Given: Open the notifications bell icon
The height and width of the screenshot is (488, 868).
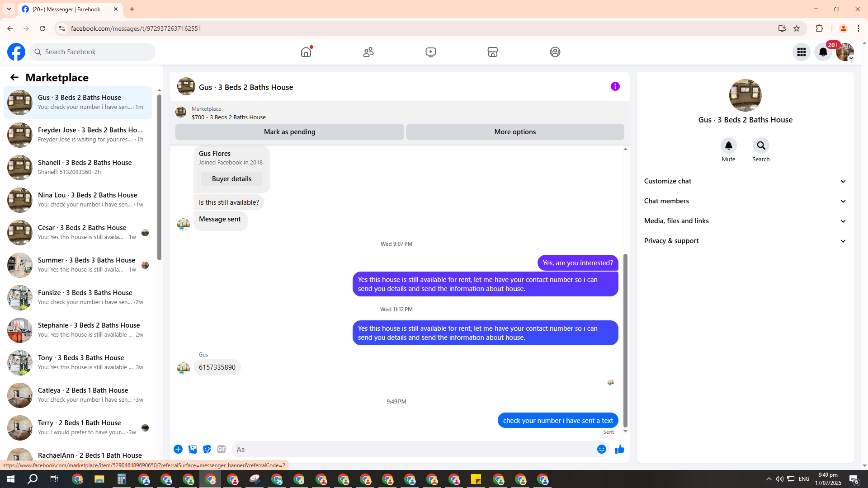Looking at the screenshot, I should (x=823, y=52).
